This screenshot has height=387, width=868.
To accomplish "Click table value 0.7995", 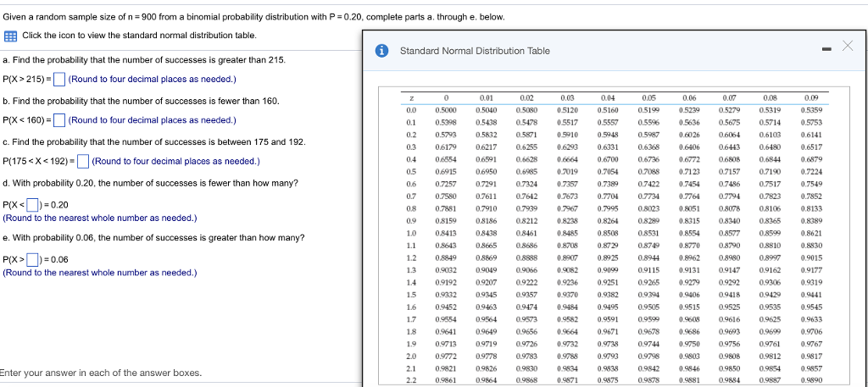I will 608,208.
